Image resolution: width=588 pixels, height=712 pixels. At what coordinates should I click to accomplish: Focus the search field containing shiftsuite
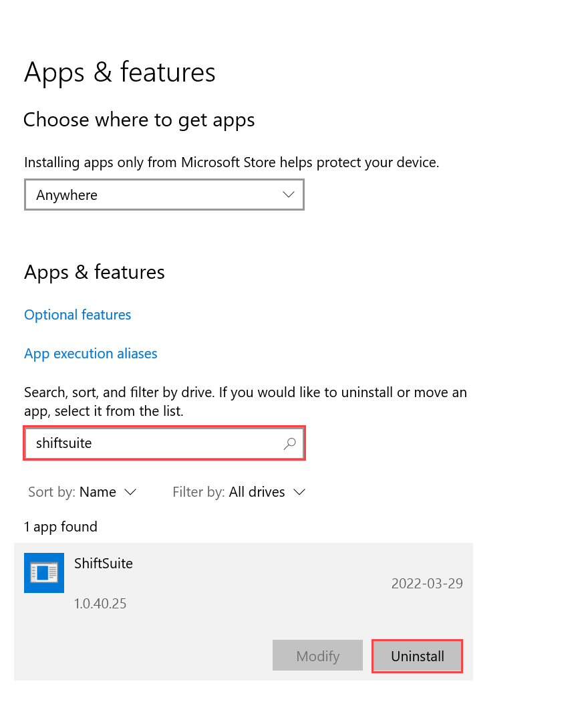coord(164,443)
